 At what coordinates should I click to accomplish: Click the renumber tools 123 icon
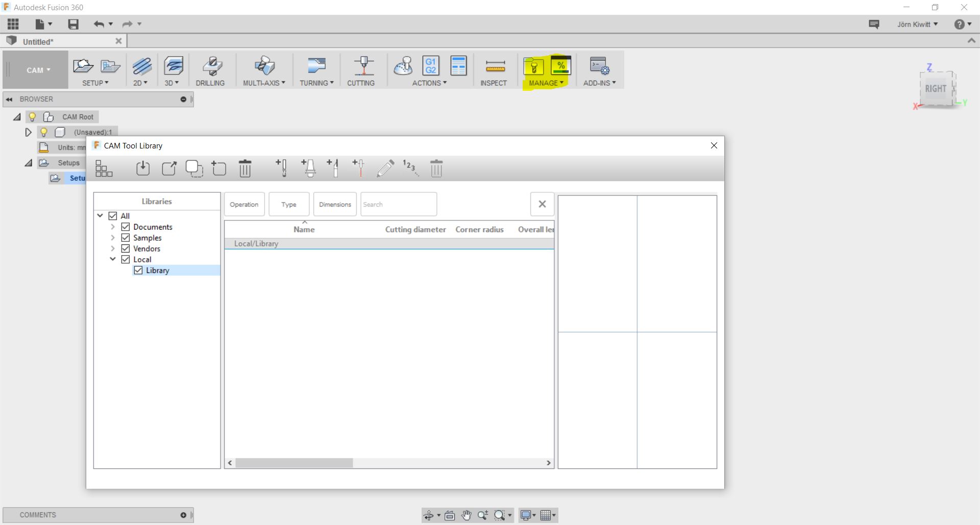coord(410,168)
